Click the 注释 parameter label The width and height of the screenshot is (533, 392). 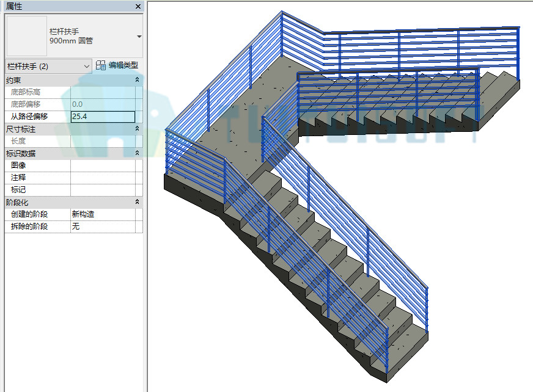coord(18,178)
